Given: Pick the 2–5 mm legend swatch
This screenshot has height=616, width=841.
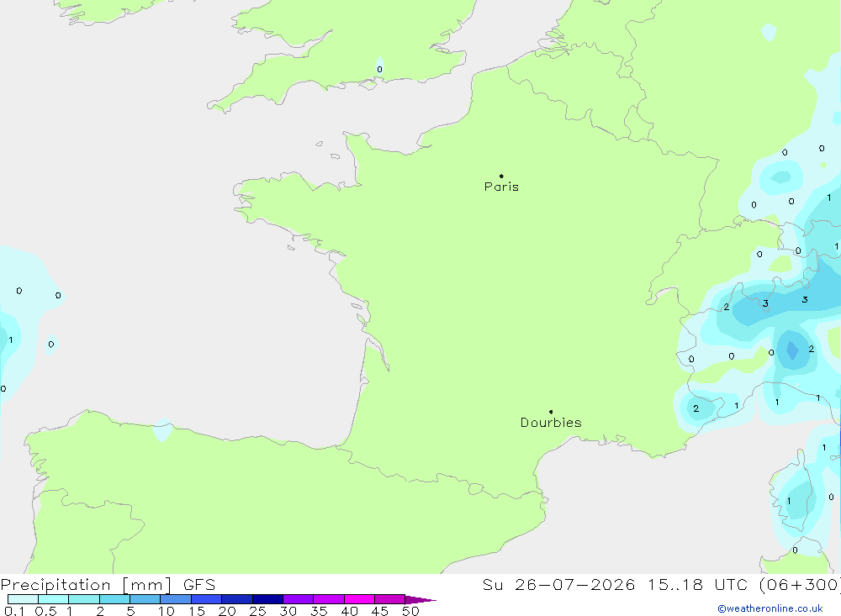Looking at the screenshot, I should click(x=114, y=599).
